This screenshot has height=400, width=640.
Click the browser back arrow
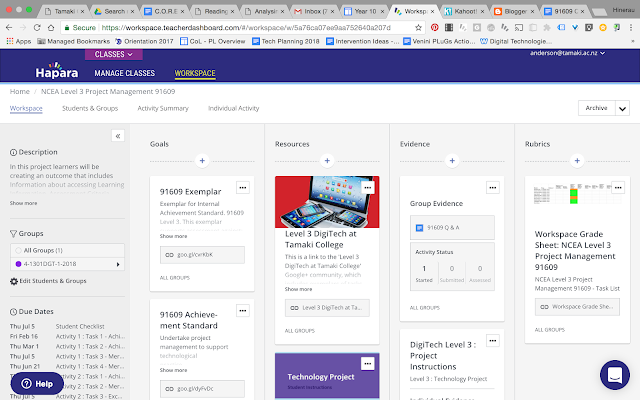click(9, 27)
